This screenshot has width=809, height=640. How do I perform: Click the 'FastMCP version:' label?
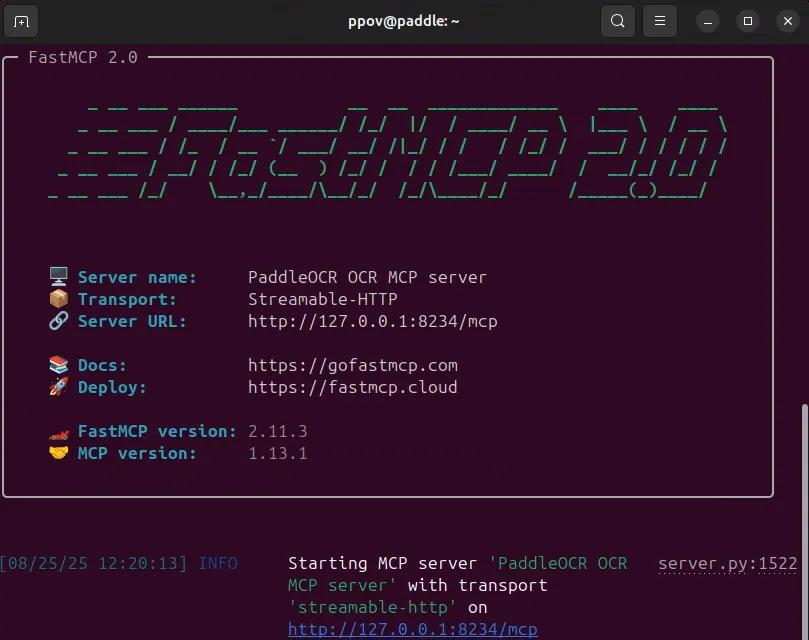click(157, 431)
